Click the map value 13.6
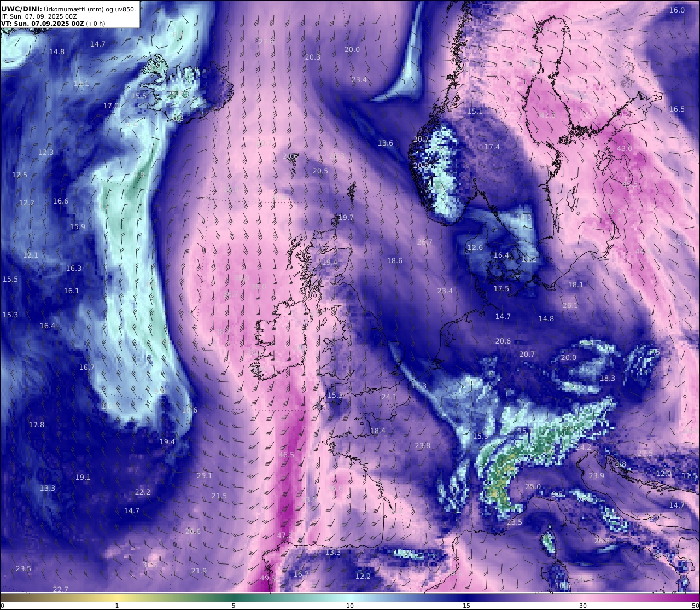 coord(386,143)
